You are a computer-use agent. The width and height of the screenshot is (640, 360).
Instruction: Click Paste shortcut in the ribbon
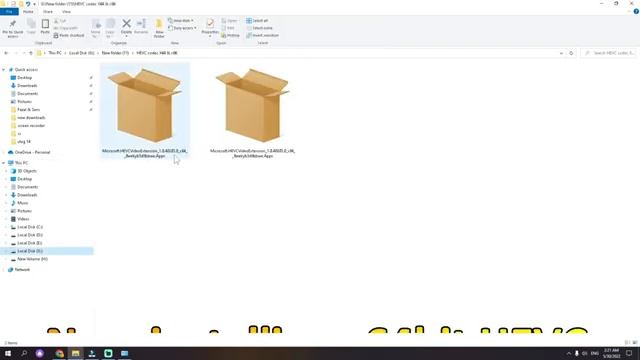pos(69,36)
